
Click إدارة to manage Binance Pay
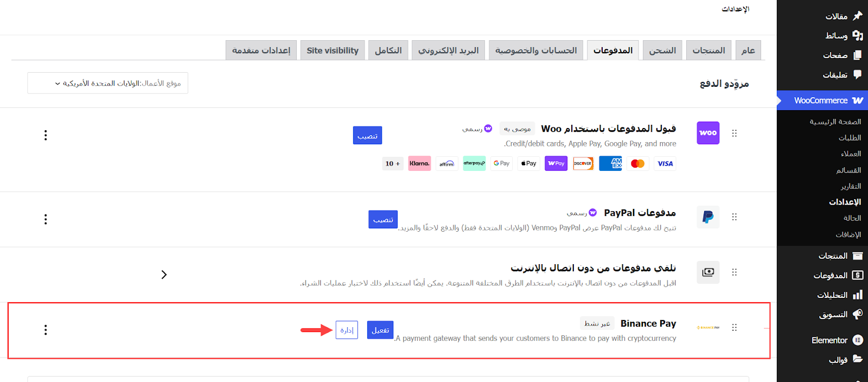pos(347,330)
